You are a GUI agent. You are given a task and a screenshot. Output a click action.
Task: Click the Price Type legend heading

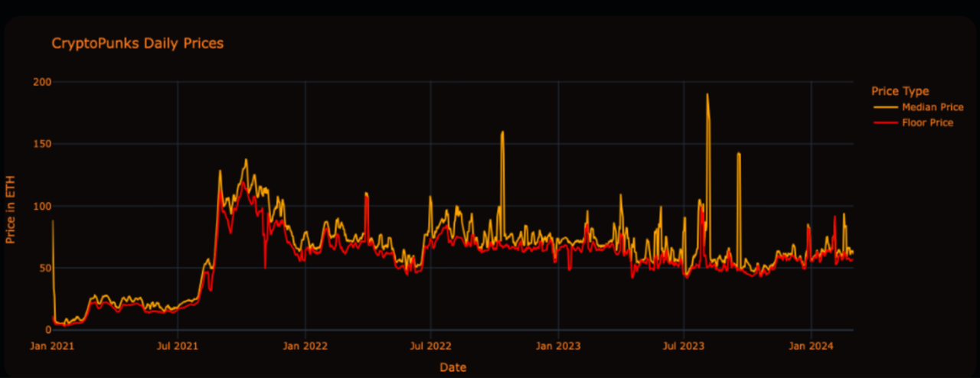[900, 91]
